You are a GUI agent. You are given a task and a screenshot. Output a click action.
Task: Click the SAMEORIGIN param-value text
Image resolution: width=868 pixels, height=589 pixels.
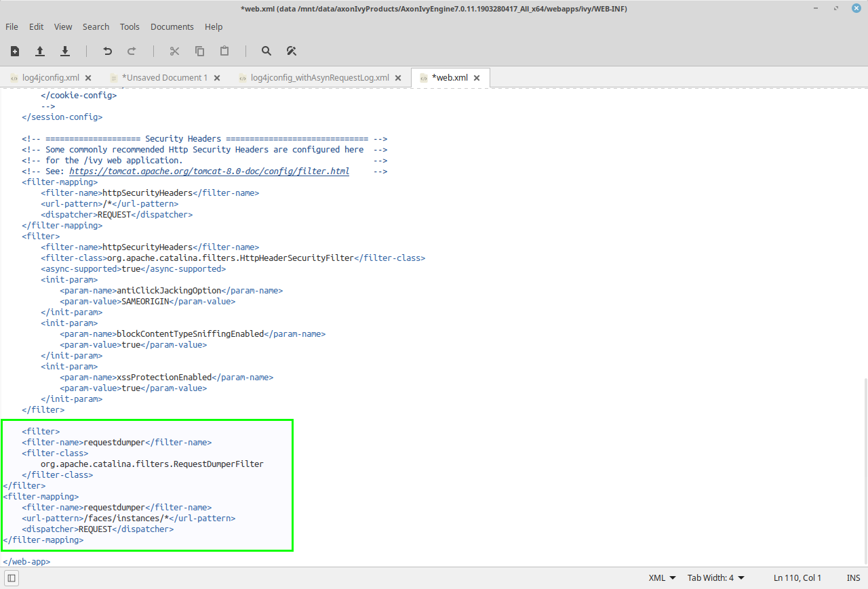coord(144,302)
